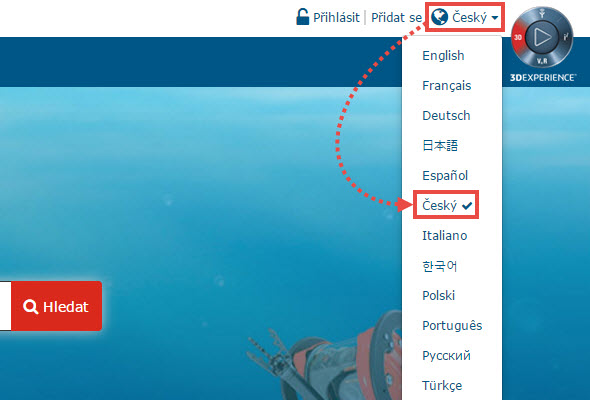Viewport: 590px width, 400px height.
Task: Click the globe language icon
Action: coord(439,17)
